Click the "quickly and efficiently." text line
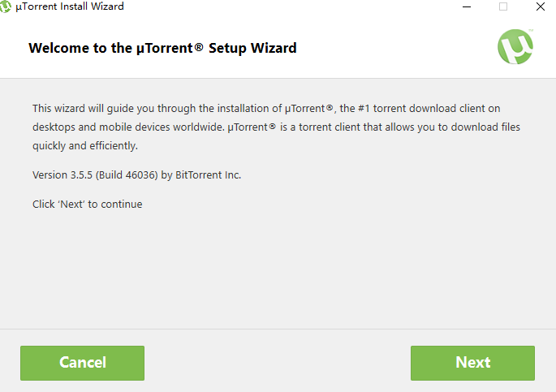556x392 pixels. point(85,146)
